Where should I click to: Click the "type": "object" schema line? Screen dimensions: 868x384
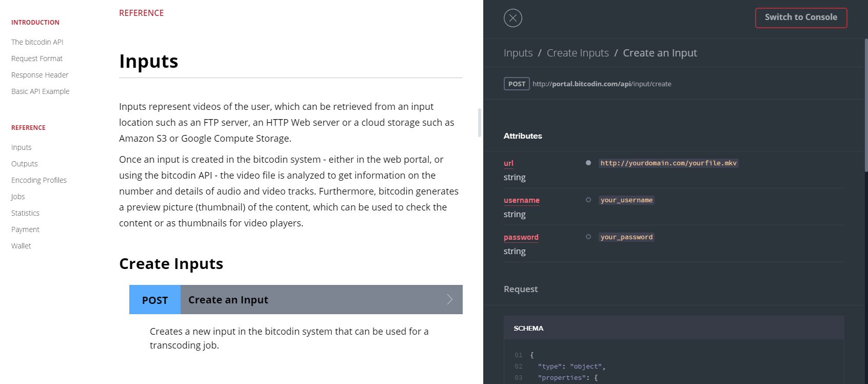pos(571,367)
